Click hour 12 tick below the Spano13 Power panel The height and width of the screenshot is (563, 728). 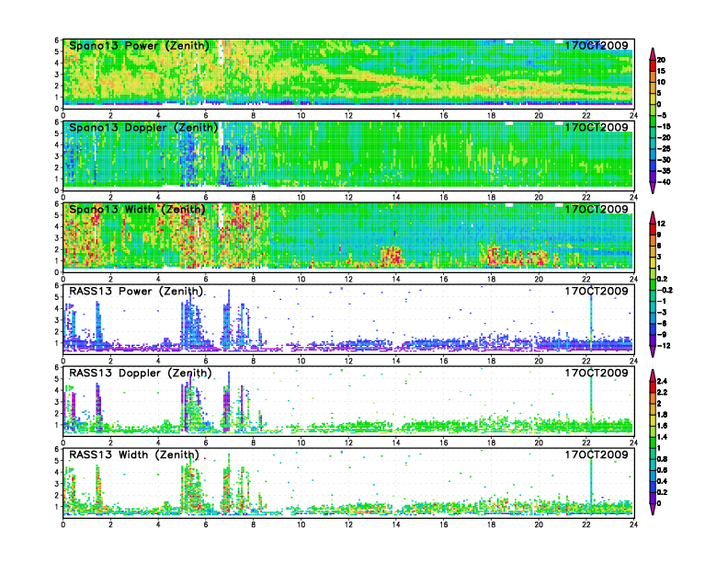click(348, 115)
